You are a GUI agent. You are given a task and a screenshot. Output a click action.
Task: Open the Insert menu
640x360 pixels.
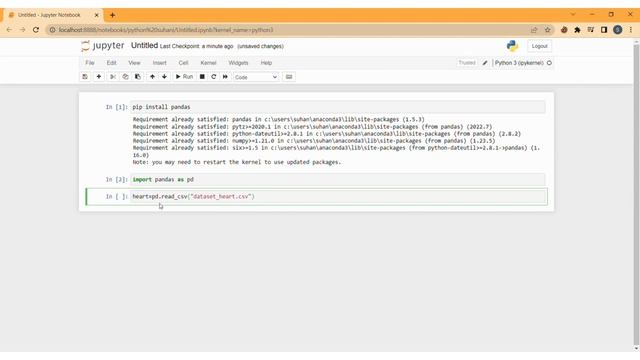[x=160, y=63]
